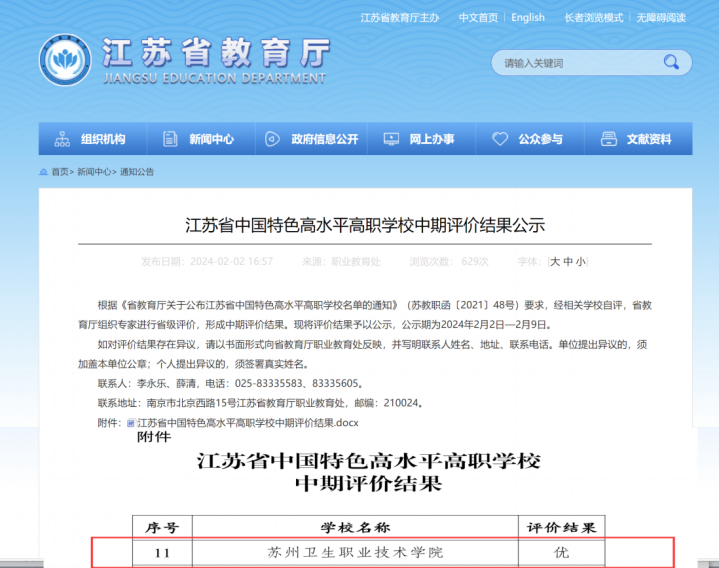Image resolution: width=719 pixels, height=568 pixels.
Task: Open the 组织机构 menu
Action: point(93,139)
